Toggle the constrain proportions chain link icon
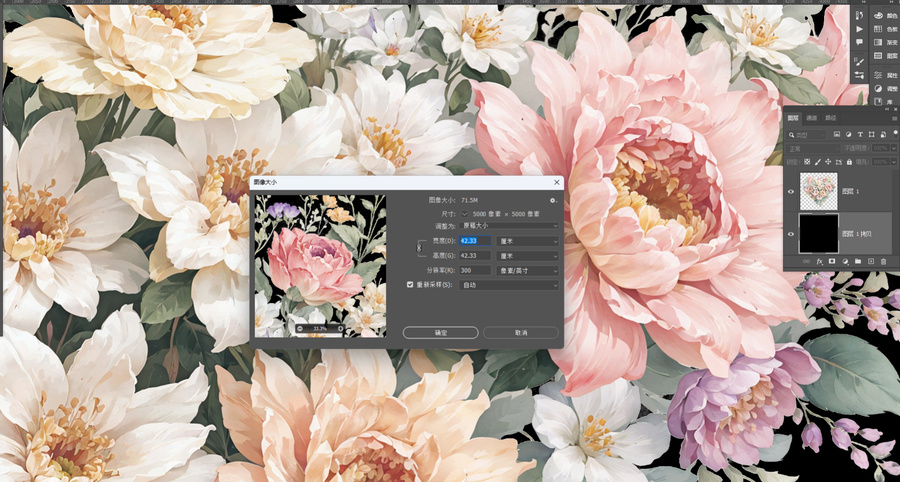Screen dimensions: 900x482 coord(419,247)
